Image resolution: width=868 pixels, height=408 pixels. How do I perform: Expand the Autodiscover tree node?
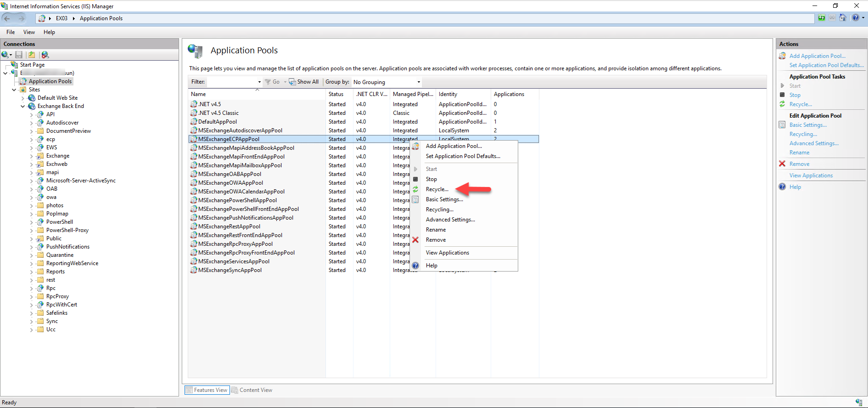pyautogui.click(x=32, y=123)
